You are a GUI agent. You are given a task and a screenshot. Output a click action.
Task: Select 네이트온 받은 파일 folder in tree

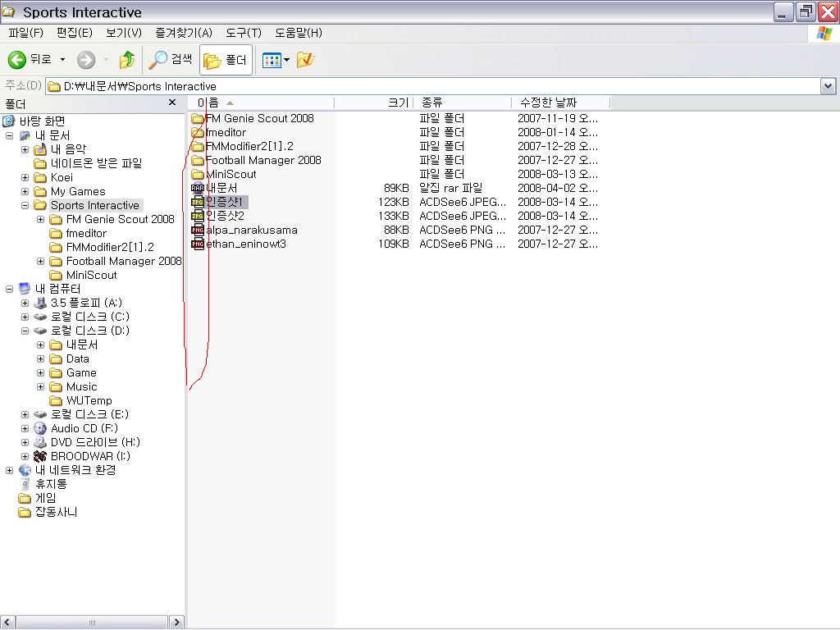click(96, 163)
